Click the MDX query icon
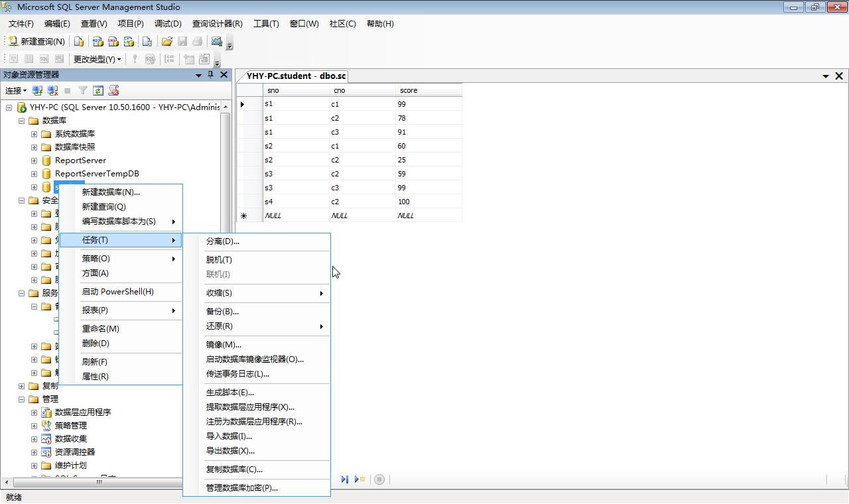849x504 pixels. 98,41
